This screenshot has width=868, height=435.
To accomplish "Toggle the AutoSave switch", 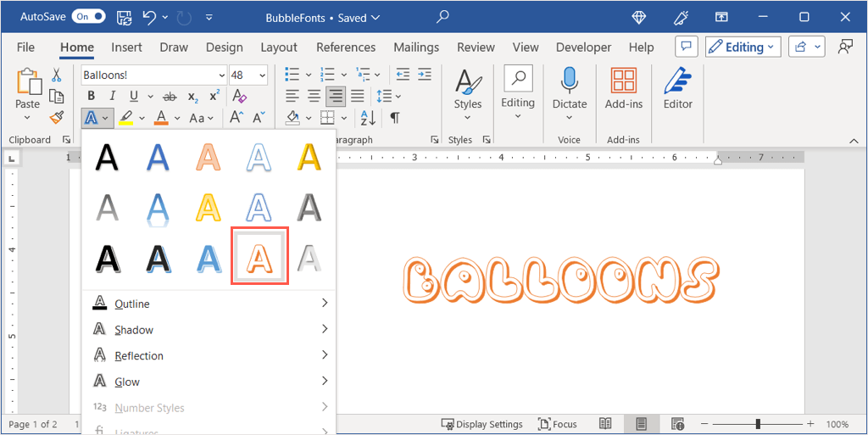I will point(88,17).
